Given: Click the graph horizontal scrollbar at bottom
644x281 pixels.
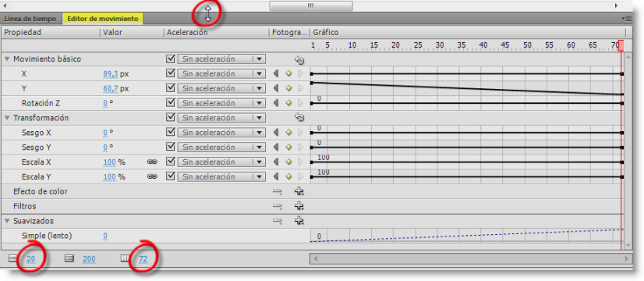Looking at the screenshot, I should (x=471, y=259).
